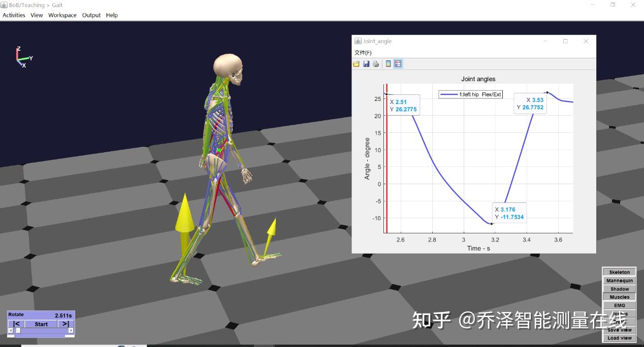Open the Workspace menu
Screen dimensions: 644x347
62,15
